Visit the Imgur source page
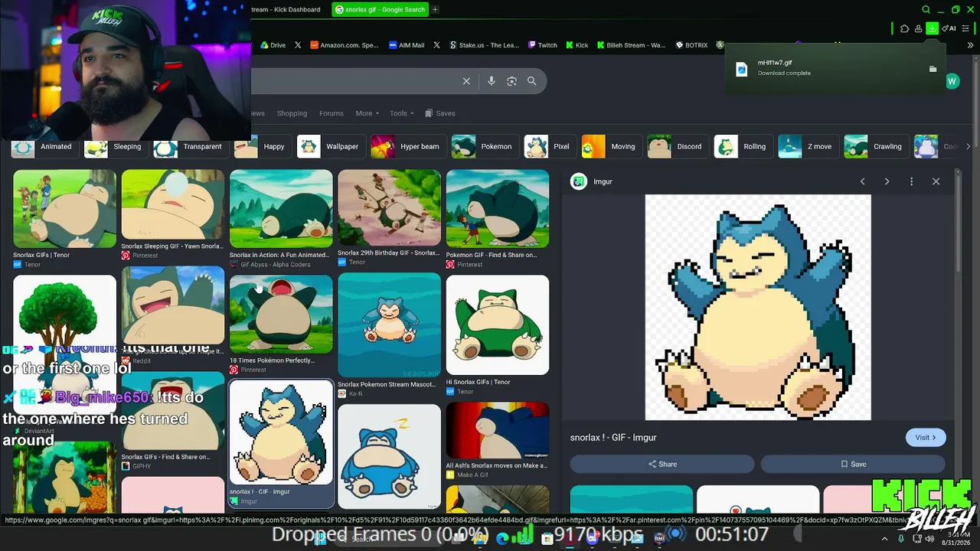Image resolution: width=980 pixels, height=551 pixels. point(926,438)
